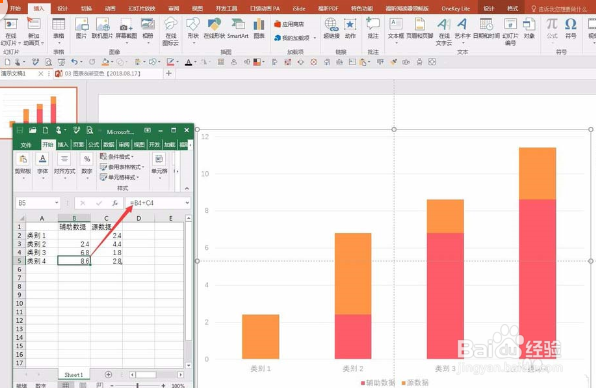Click the 图表 chart insert icon
Image resolution: width=596 pixels, height=388 pixels.
coord(259,28)
